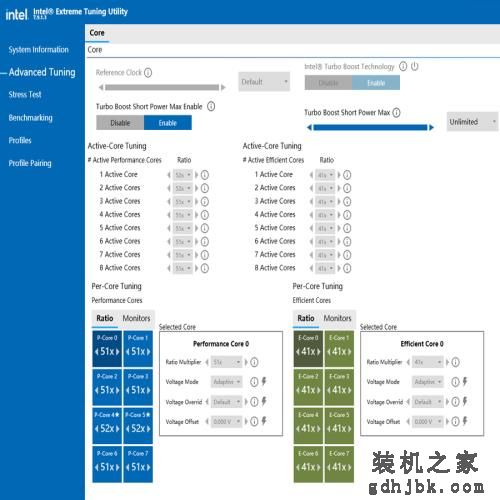Click info icon for 2 Active Cores efficient ratio
Viewport: 500px width, 500px height.
347,188
